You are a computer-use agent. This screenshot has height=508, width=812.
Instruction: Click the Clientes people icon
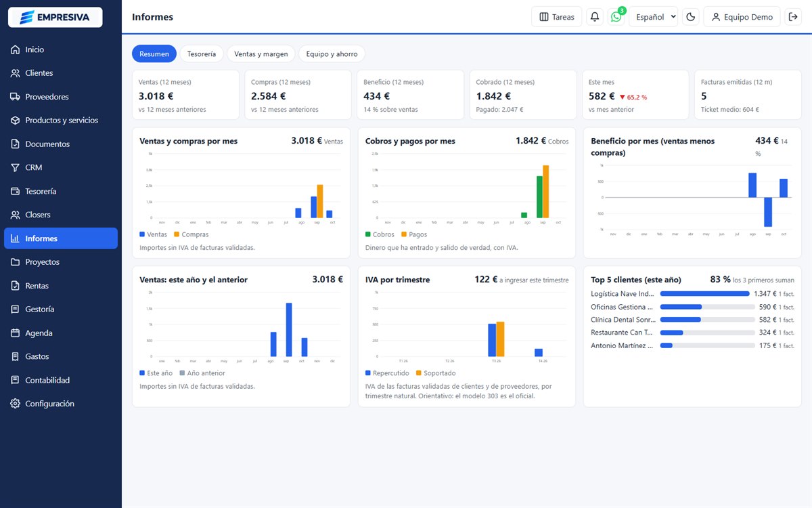click(15, 73)
